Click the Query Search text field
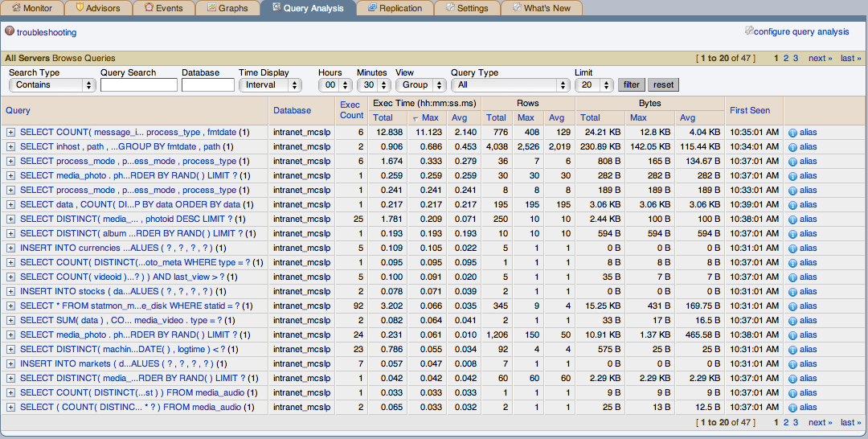 (x=138, y=85)
